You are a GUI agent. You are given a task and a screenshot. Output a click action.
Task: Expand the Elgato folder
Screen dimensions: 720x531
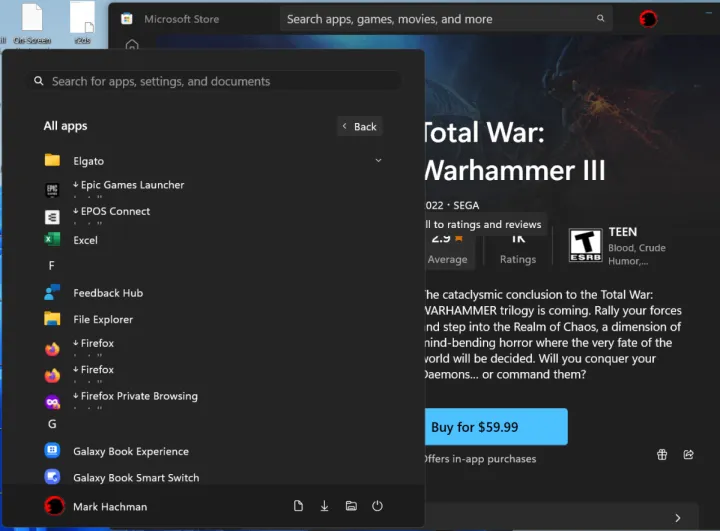378,160
